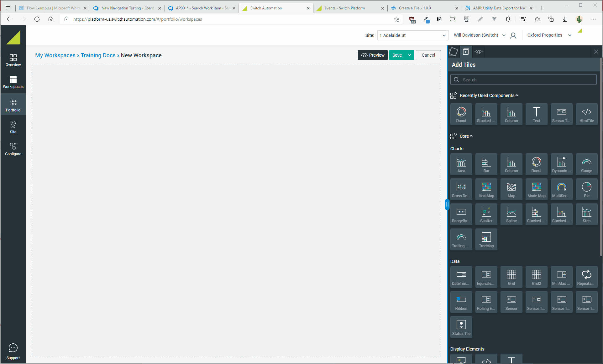
Task: Add the Grid data tile
Action: [511, 277]
